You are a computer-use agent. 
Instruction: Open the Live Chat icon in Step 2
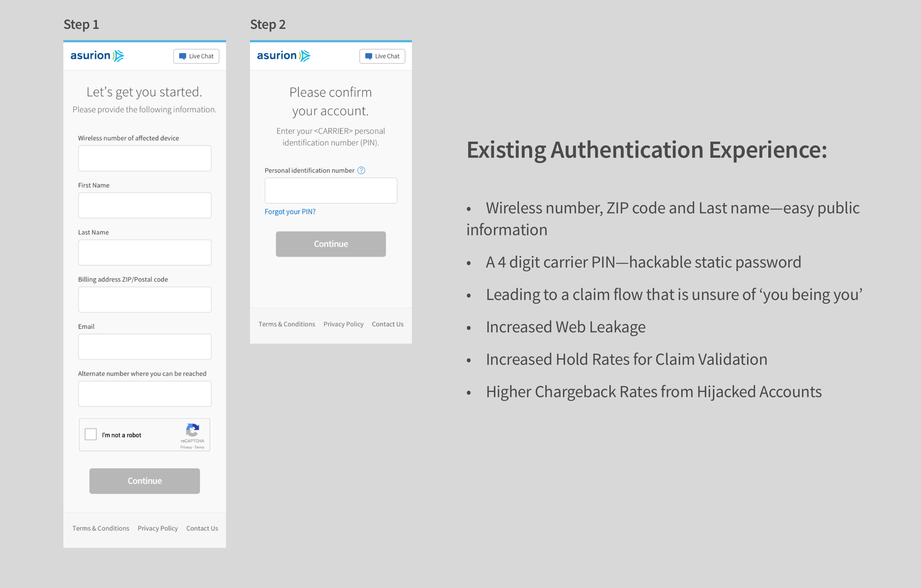click(x=382, y=56)
